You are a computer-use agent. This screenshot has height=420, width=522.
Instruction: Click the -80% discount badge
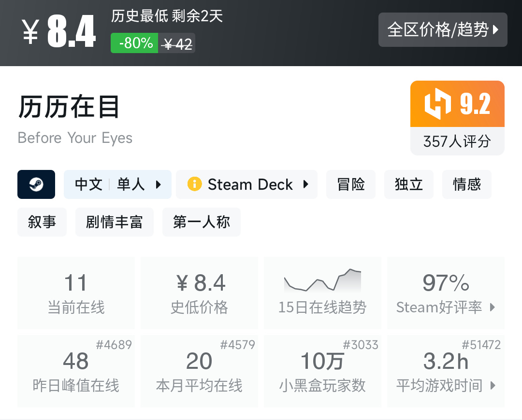click(x=135, y=43)
